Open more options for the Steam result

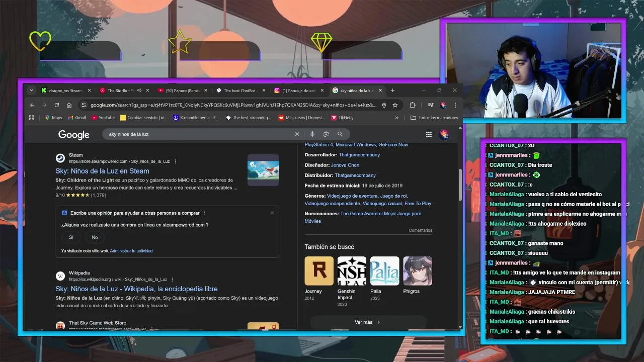coord(176,161)
